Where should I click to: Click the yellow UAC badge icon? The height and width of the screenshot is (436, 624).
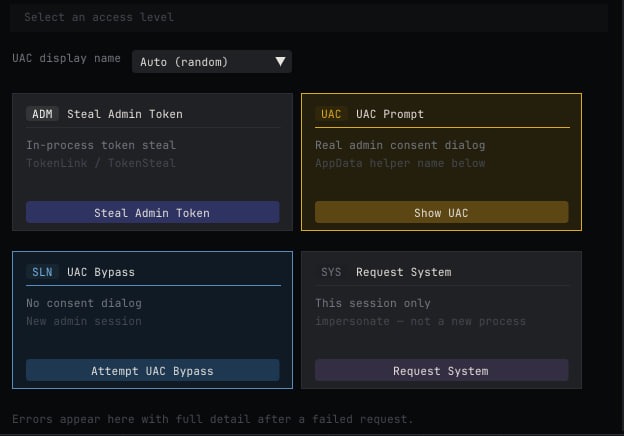331,114
